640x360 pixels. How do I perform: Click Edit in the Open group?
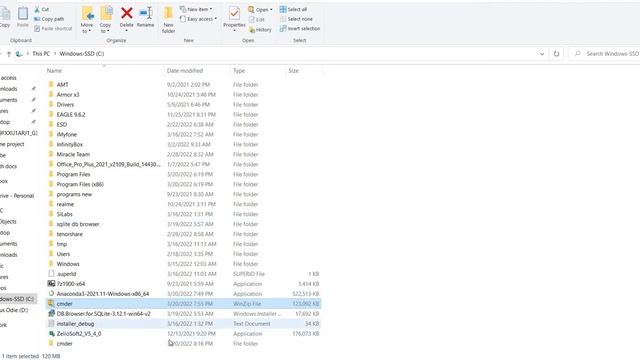256,19
